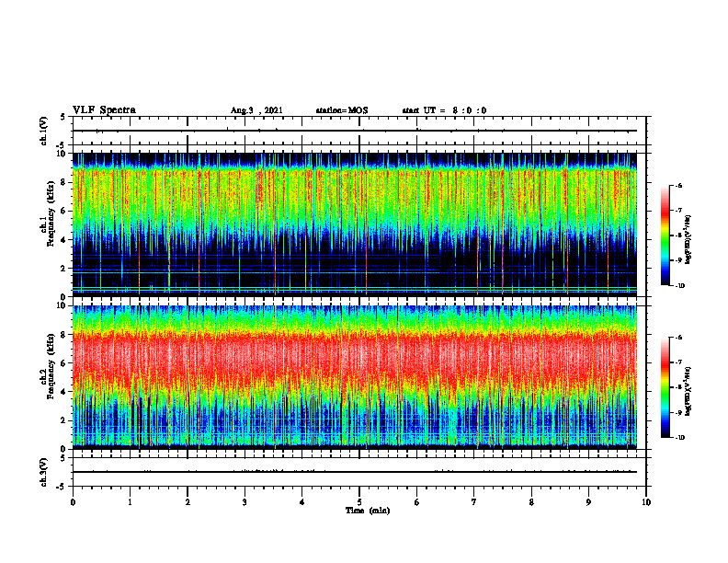Click the "10" tick on ch.1 frequency axis
728x563 pixels.
click(x=62, y=154)
